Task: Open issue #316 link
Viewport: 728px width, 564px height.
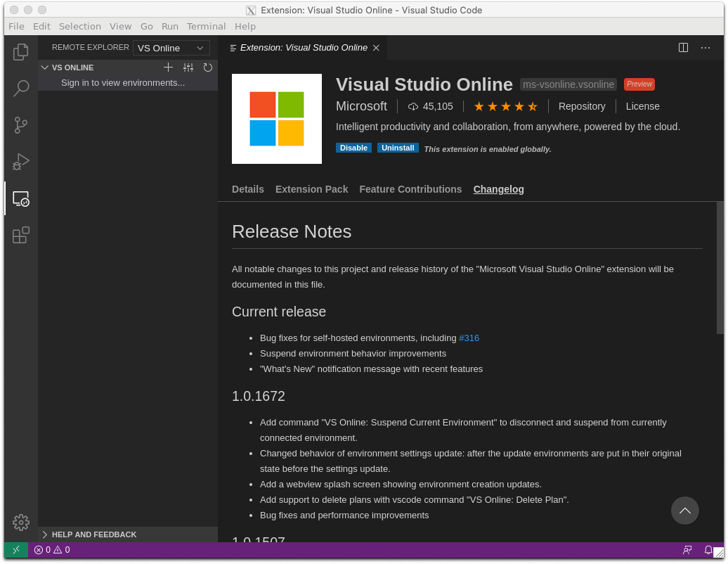Action: click(469, 338)
